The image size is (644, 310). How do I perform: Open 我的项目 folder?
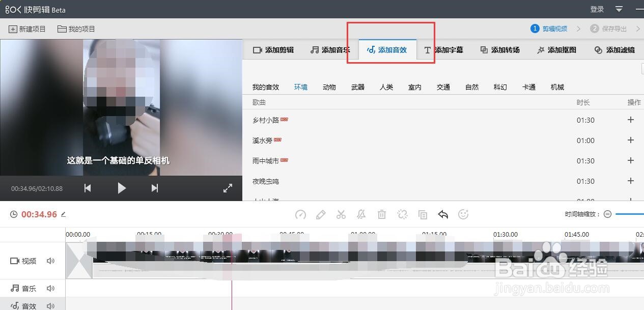coord(76,29)
